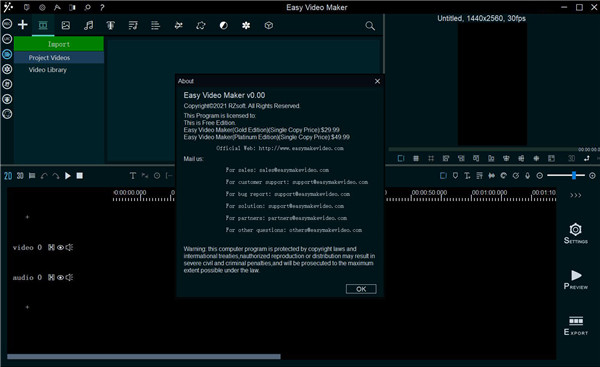
Task: Click the grid view icon under the preview
Action: coord(416,158)
